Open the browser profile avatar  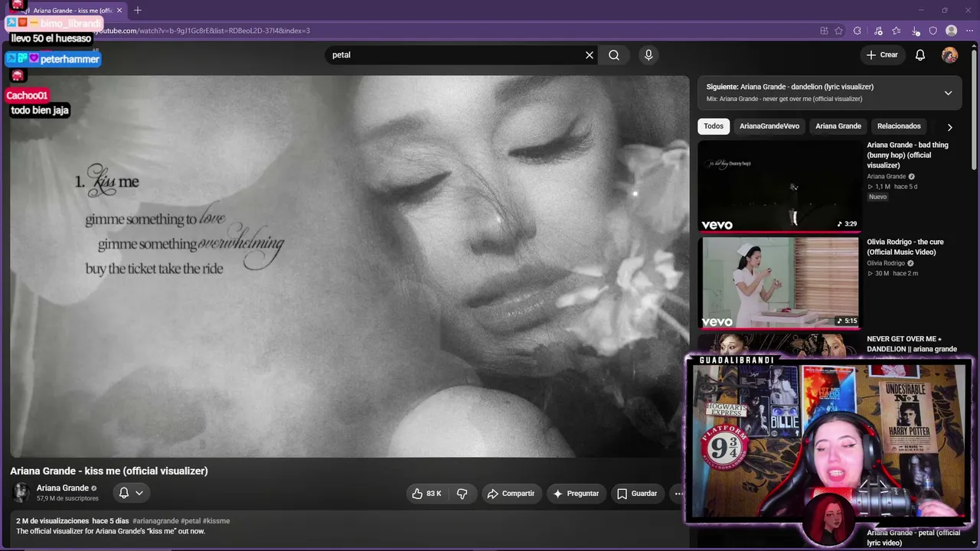pos(952,31)
